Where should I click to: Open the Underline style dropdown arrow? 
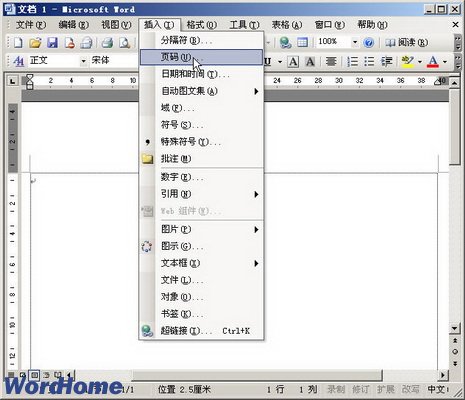click(x=280, y=62)
